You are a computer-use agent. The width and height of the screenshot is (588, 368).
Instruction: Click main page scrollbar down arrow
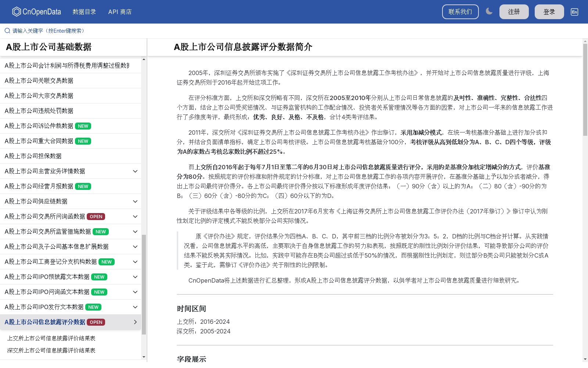point(585,359)
